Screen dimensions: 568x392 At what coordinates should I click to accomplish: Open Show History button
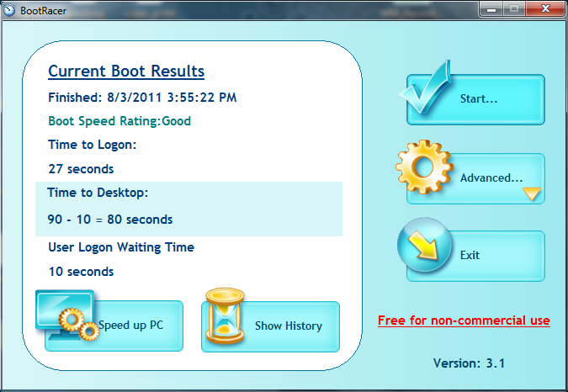tap(288, 326)
